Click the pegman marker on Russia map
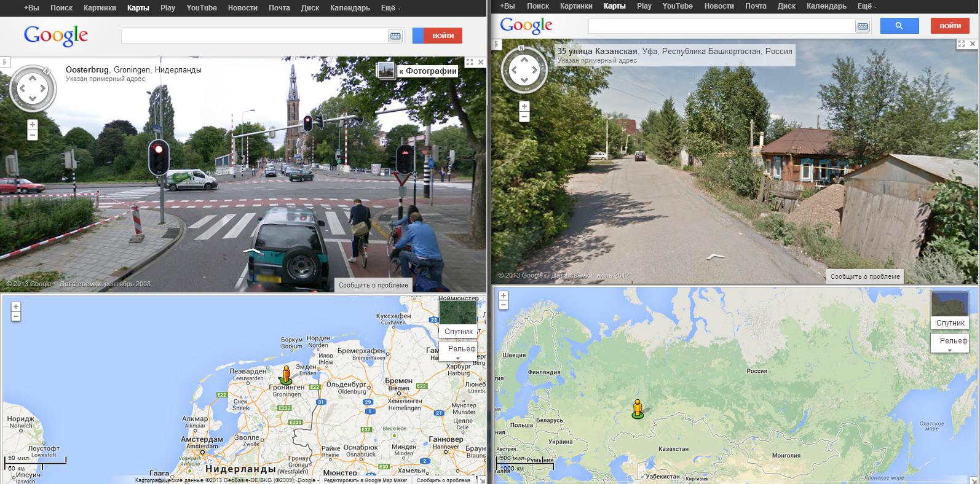The width and height of the screenshot is (980, 484). coord(638,409)
